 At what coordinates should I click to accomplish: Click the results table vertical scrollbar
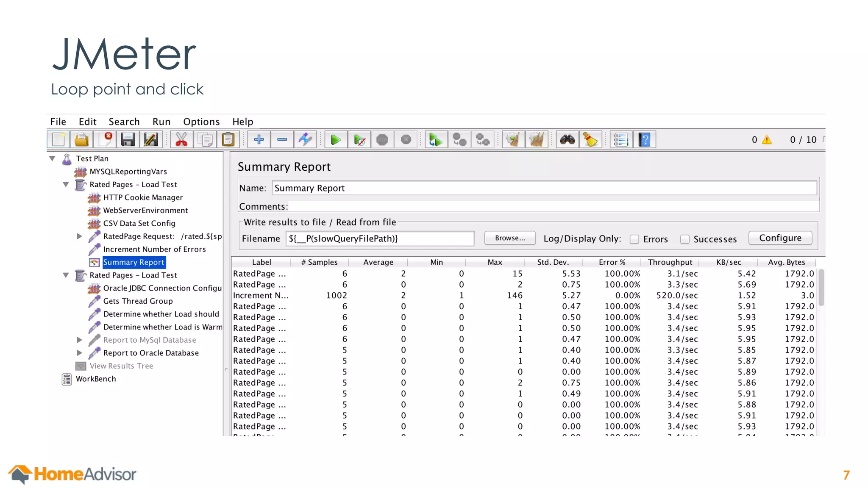[x=821, y=287]
